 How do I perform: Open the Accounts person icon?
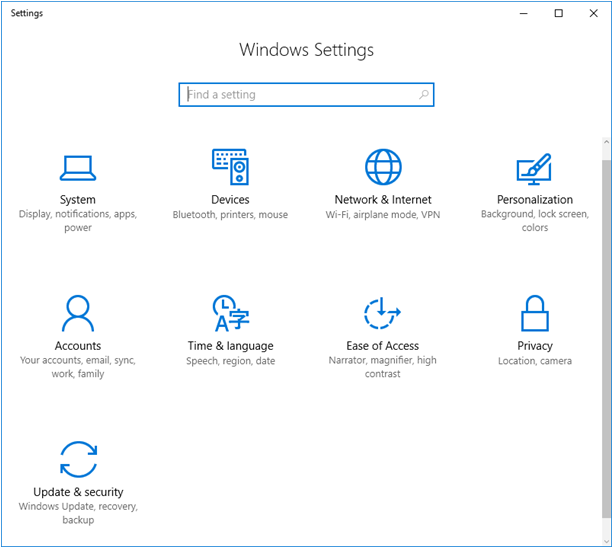78,314
